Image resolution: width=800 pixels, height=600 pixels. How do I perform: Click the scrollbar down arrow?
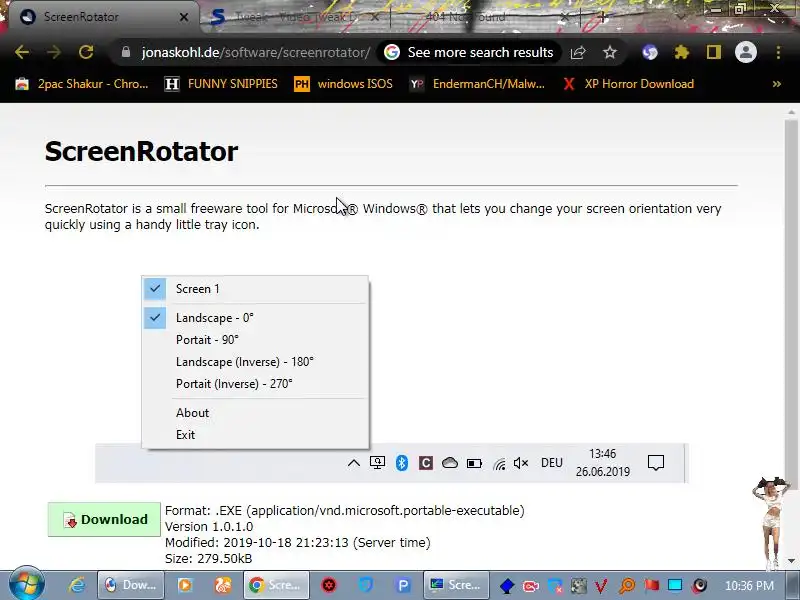pos(791,561)
